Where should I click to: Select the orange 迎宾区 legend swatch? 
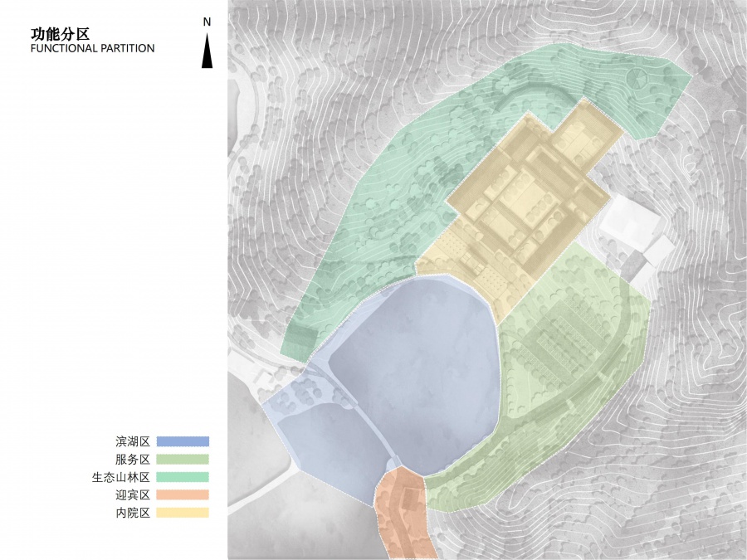(x=183, y=494)
